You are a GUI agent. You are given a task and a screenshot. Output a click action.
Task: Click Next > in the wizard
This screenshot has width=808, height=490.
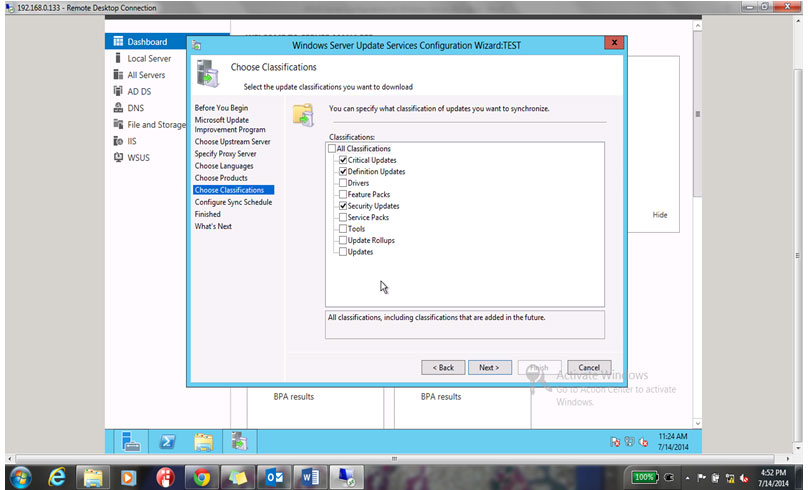click(x=490, y=367)
